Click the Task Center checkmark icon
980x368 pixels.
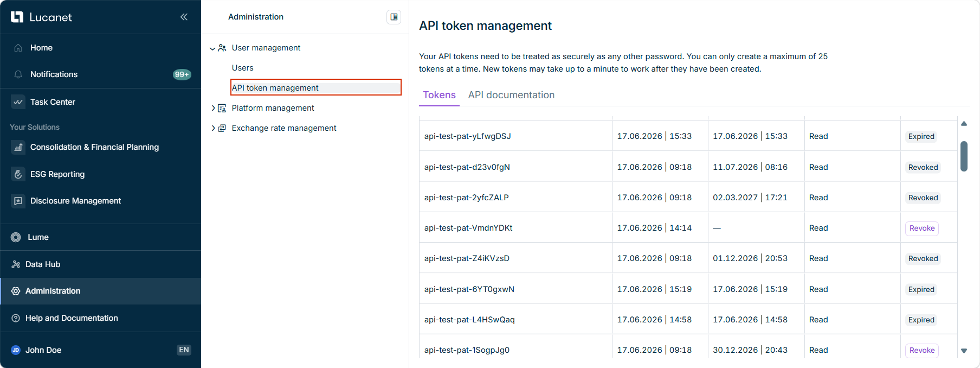[18, 102]
